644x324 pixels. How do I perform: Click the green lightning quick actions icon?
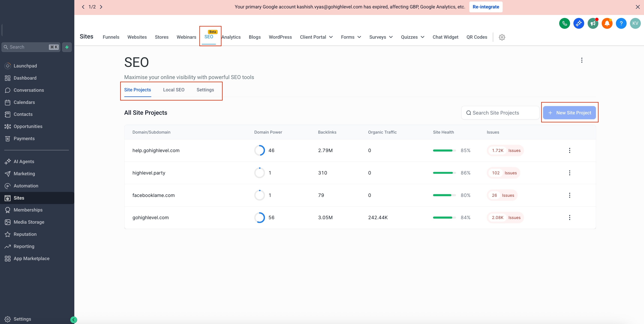(x=67, y=47)
